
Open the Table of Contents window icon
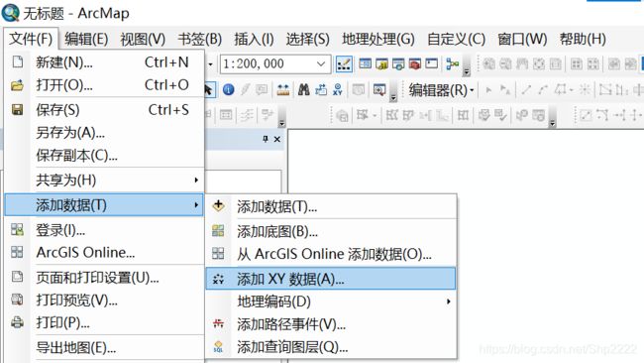[x=366, y=63]
